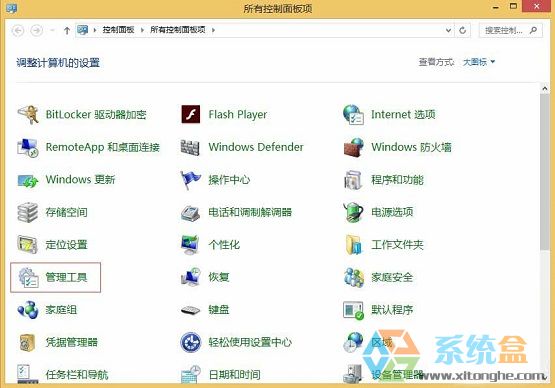This screenshot has width=555, height=388.
Task: Open the Windows Defender wall icon
Action: pos(190,147)
